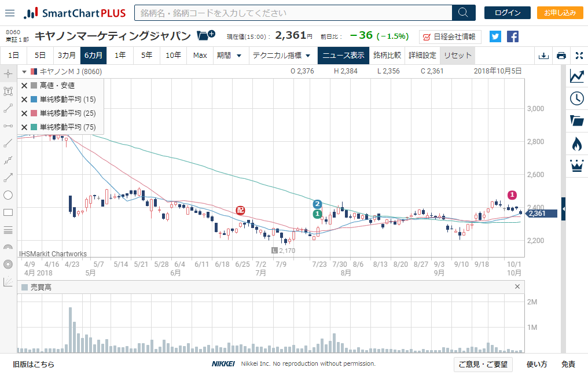Image resolution: width=588 pixels, height=375 pixels.
Task: Click the リセット button
Action: click(458, 56)
